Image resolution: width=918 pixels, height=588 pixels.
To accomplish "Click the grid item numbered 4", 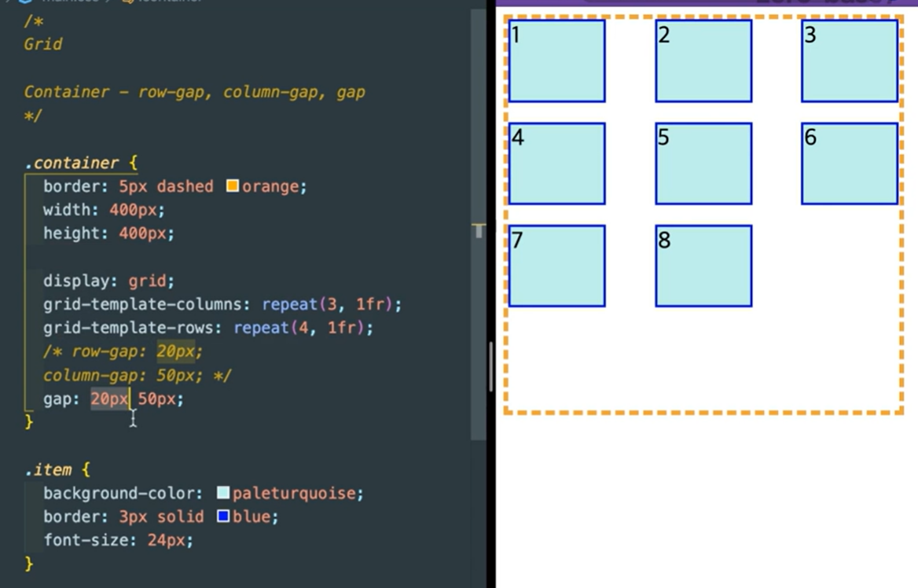I will [556, 164].
